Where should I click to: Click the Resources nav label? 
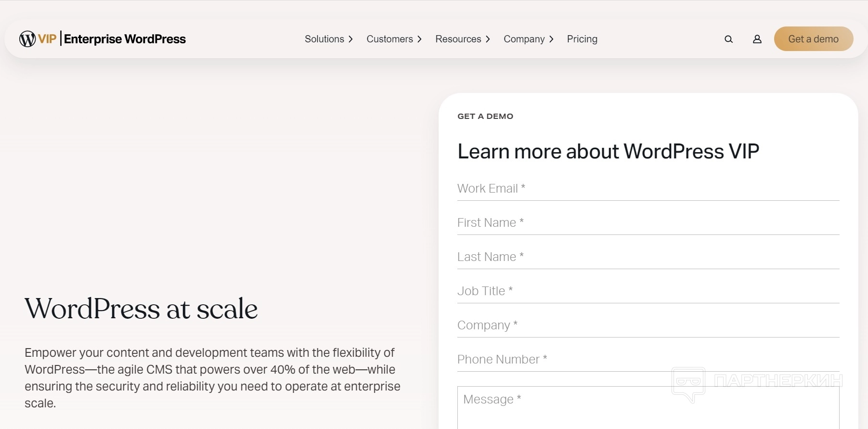coord(458,39)
